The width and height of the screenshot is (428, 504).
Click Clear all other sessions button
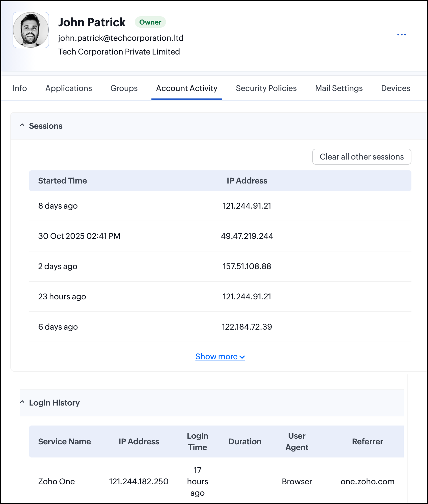pos(361,157)
